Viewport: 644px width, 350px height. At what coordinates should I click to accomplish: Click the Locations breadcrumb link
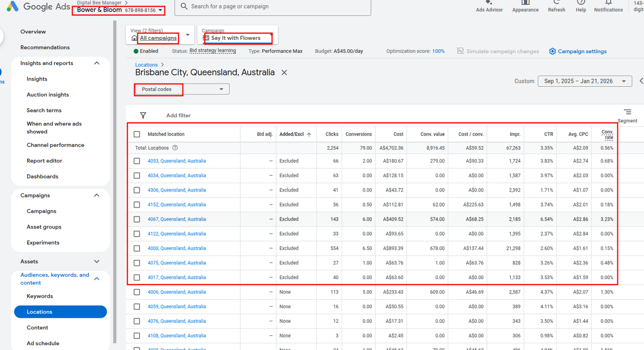click(146, 65)
